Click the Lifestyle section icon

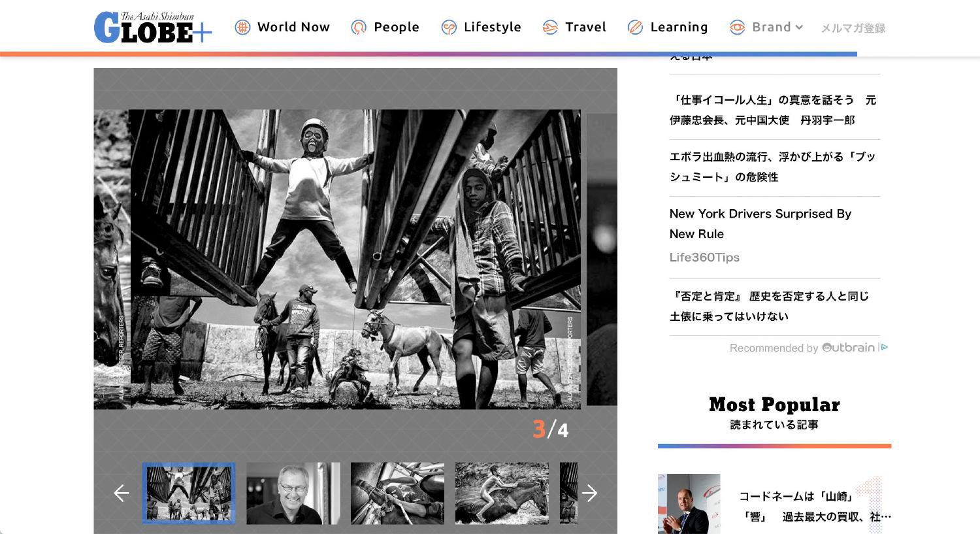449,27
